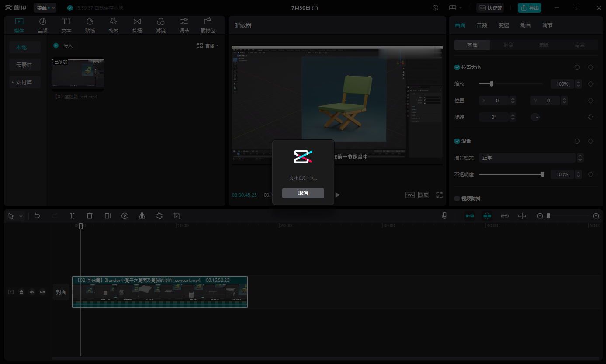Select the crop tool icon
606x364 pixels.
coord(177,216)
